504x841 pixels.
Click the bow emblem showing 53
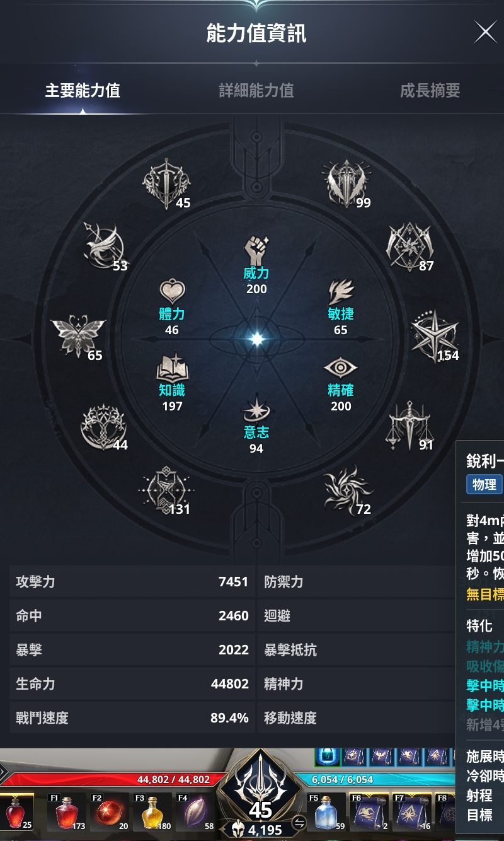(104, 246)
